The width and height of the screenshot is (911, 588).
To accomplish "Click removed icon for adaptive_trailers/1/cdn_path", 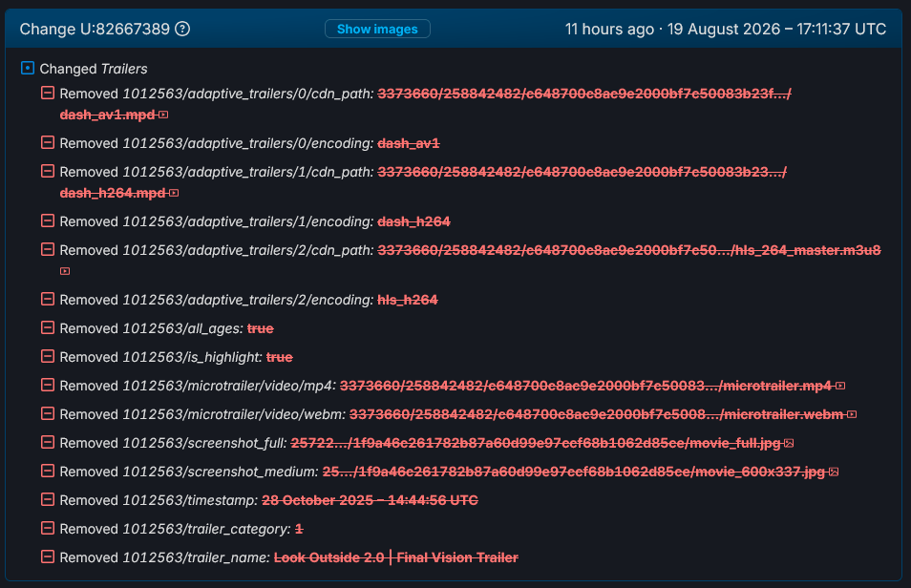I will [x=48, y=172].
